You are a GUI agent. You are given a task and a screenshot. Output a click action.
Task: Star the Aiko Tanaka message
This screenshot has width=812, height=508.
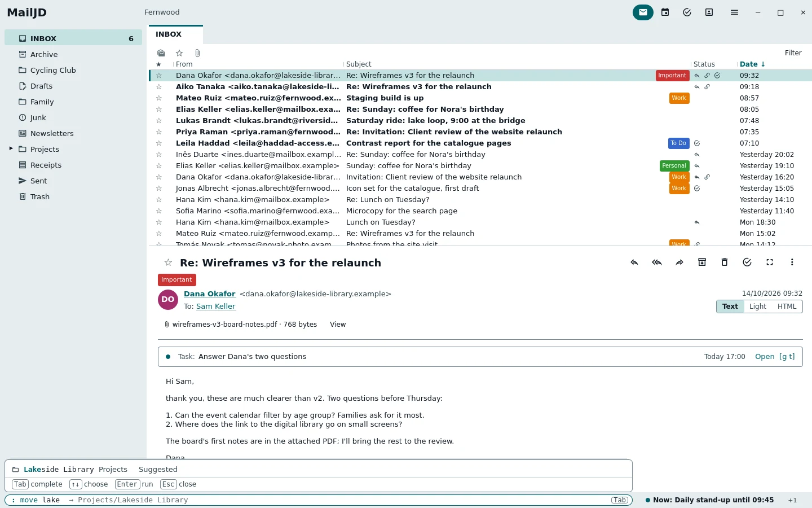click(x=159, y=87)
